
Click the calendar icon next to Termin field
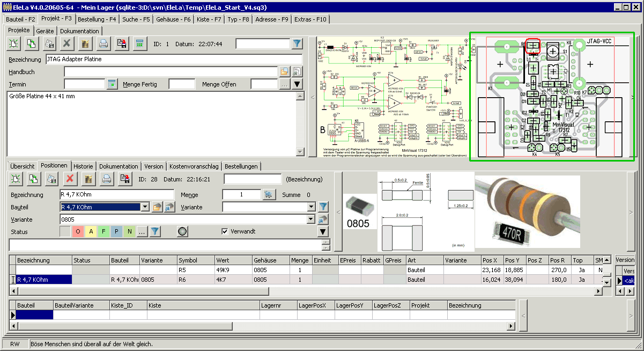click(x=112, y=84)
